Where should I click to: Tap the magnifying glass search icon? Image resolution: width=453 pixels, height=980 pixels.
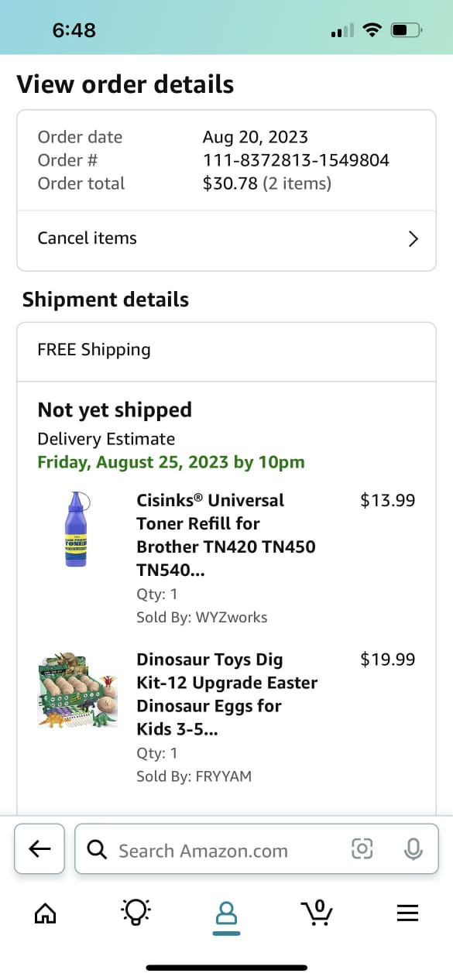97,849
